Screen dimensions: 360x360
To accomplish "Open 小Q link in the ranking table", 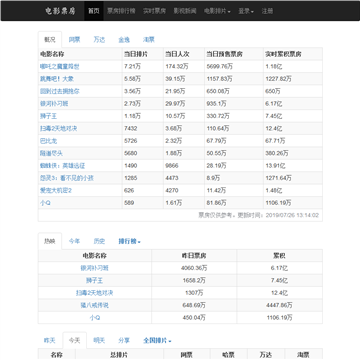I will pos(95,318).
